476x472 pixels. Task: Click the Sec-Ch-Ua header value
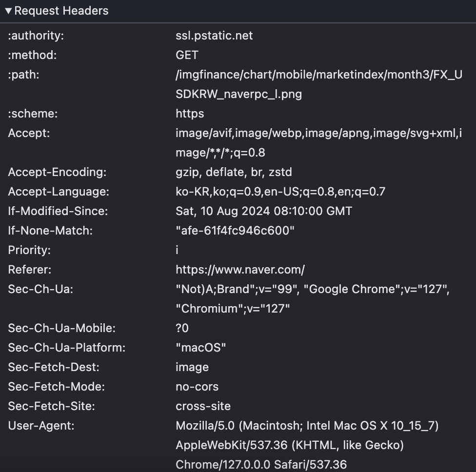point(312,289)
